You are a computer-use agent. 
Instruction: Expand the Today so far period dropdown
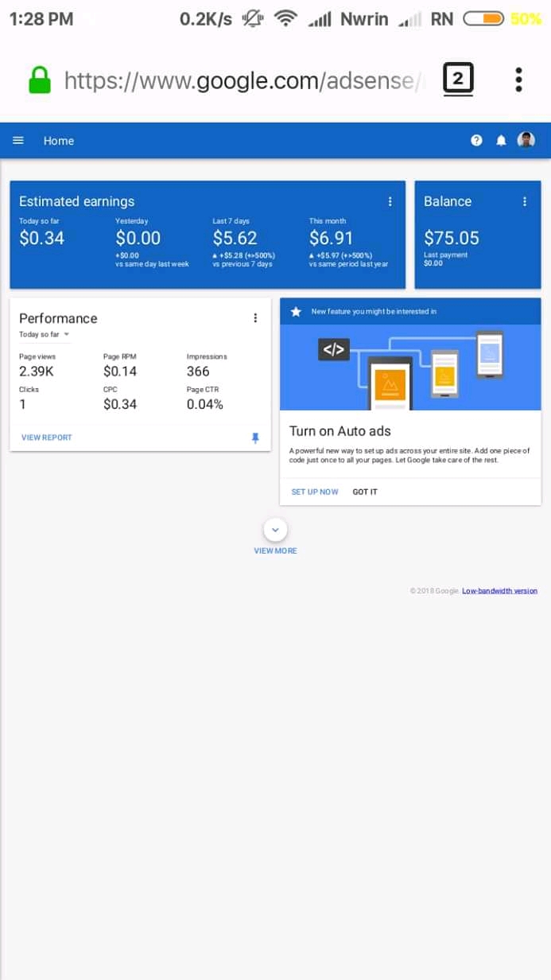45,335
